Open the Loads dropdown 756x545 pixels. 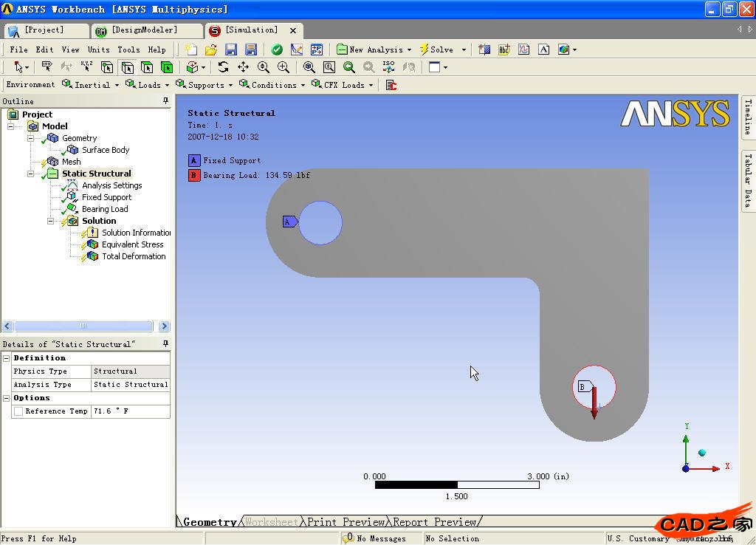point(147,85)
